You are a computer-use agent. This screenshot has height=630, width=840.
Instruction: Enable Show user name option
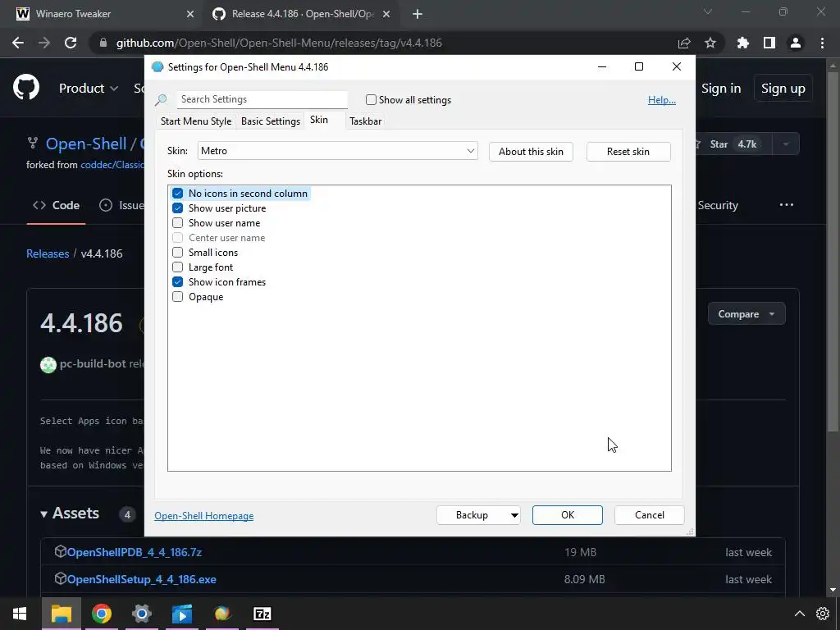click(177, 223)
